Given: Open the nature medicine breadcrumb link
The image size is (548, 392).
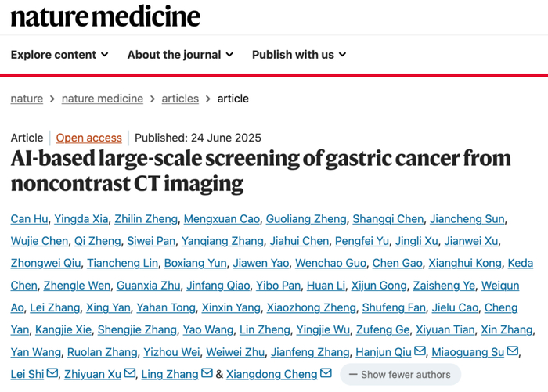Looking at the screenshot, I should coord(103,99).
